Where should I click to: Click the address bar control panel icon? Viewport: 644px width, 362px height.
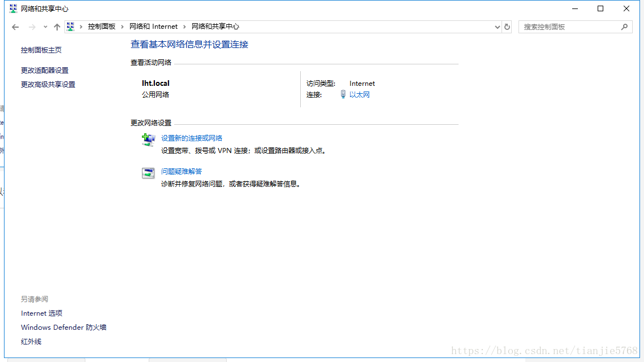(71, 27)
